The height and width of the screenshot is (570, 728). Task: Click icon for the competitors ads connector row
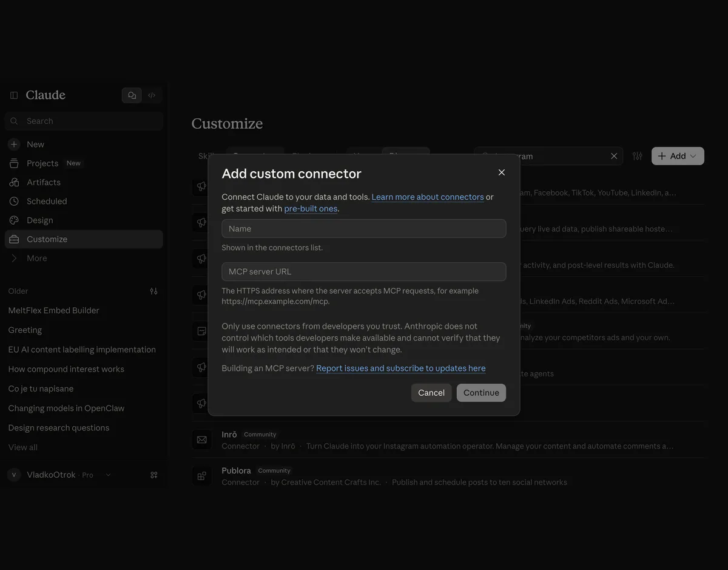pyautogui.click(x=202, y=331)
